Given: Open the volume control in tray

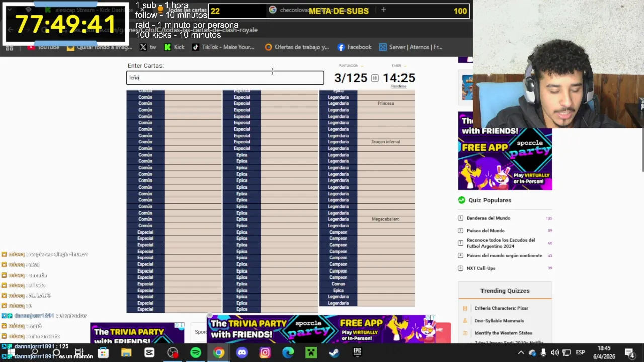Looking at the screenshot, I should click(555, 353).
